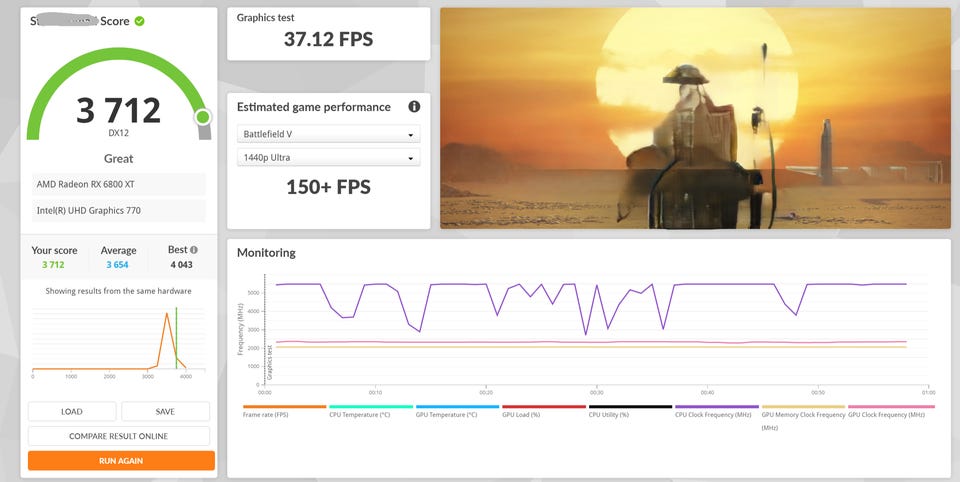Select AMD Radeon RX 6800 XT entry
The width and height of the screenshot is (960, 482).
pos(119,185)
